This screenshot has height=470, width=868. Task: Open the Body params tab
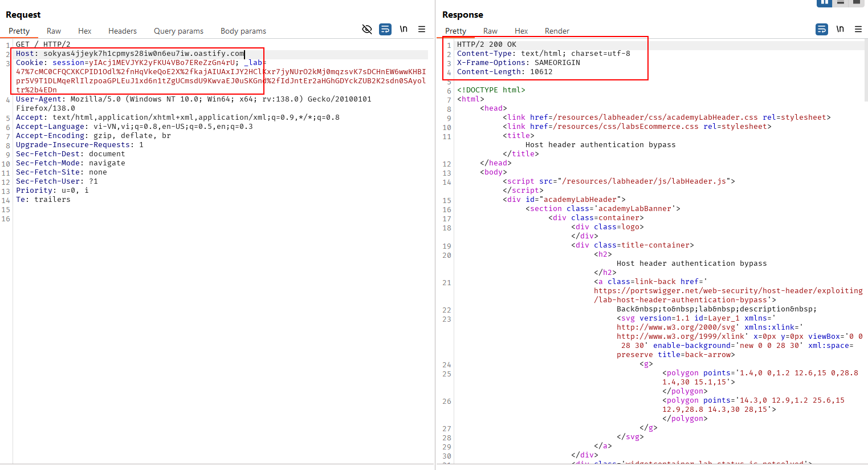(243, 31)
